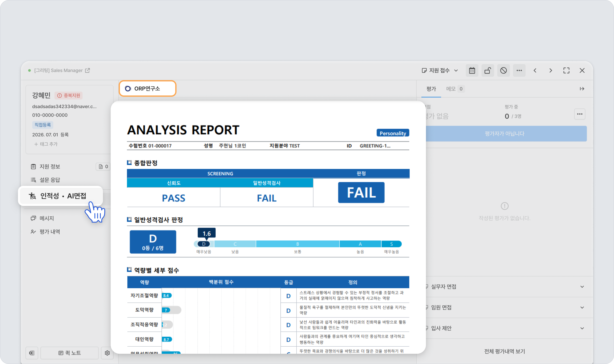Click the unlock padlock icon

tap(488, 71)
